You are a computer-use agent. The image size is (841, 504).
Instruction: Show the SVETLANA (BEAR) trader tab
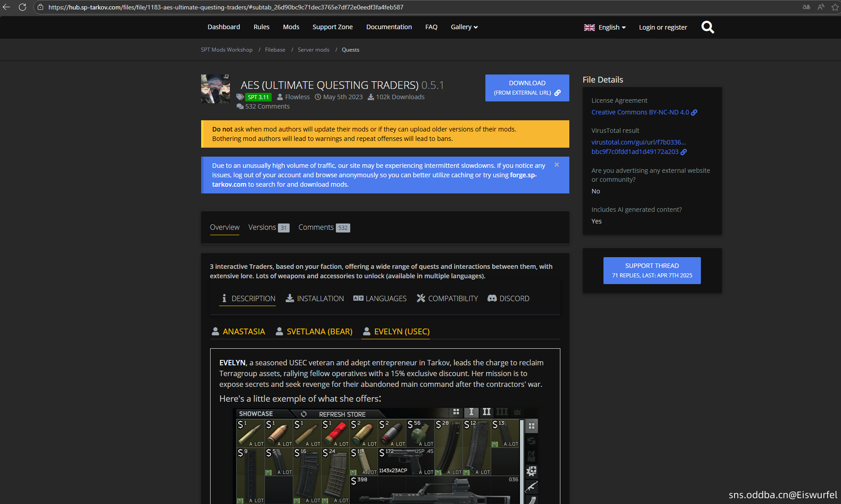[x=314, y=332]
